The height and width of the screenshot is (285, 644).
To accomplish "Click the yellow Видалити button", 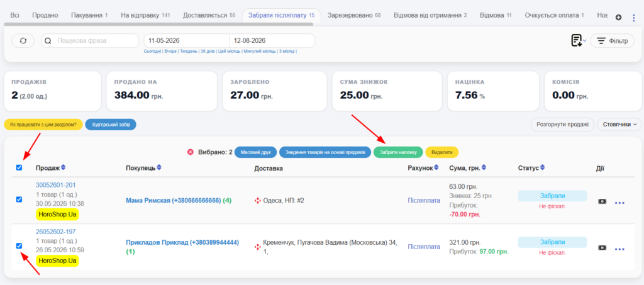I will pyautogui.click(x=442, y=152).
